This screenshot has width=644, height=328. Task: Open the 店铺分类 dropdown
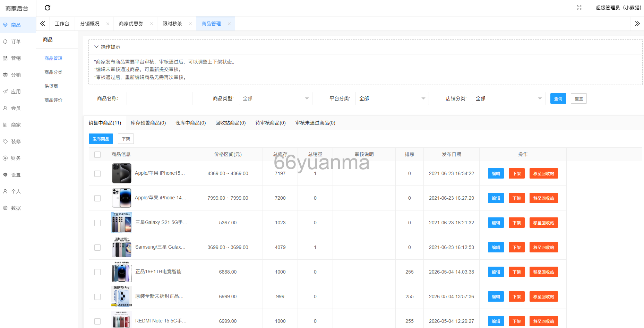[509, 98]
